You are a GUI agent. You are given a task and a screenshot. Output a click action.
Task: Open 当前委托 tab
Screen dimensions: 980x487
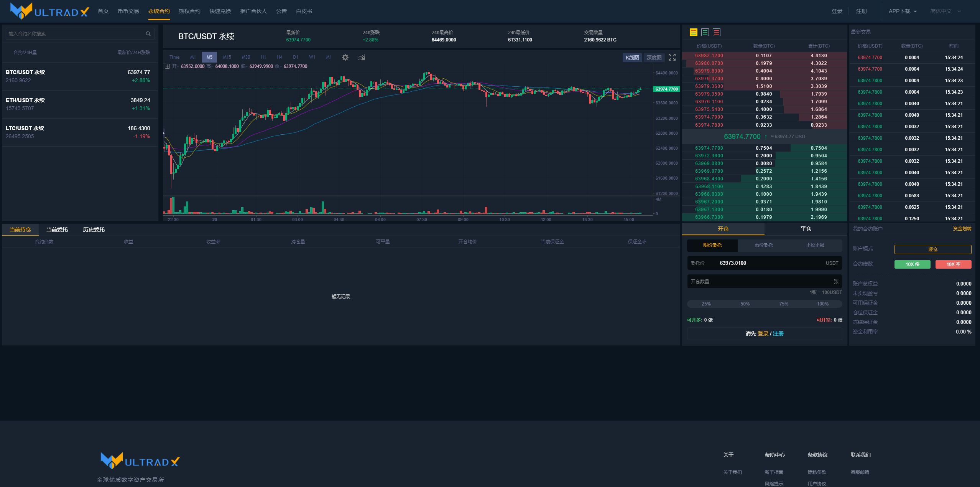(x=57, y=229)
